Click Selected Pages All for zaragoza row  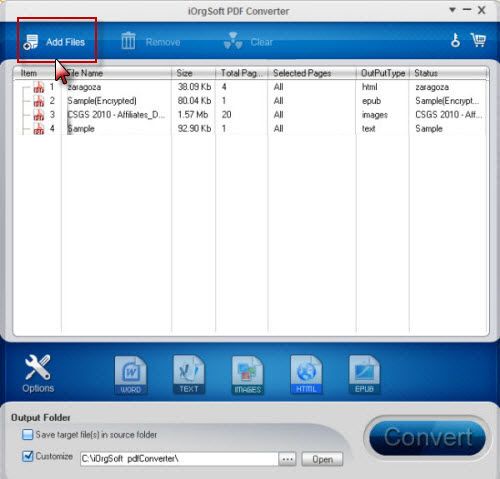point(278,87)
